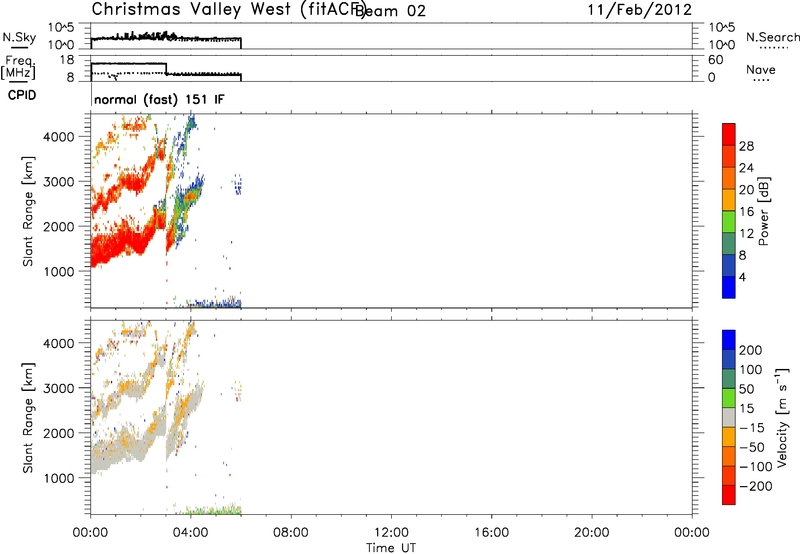Click the '20:00' time axis tick label
This screenshot has width=800, height=554.
click(592, 533)
